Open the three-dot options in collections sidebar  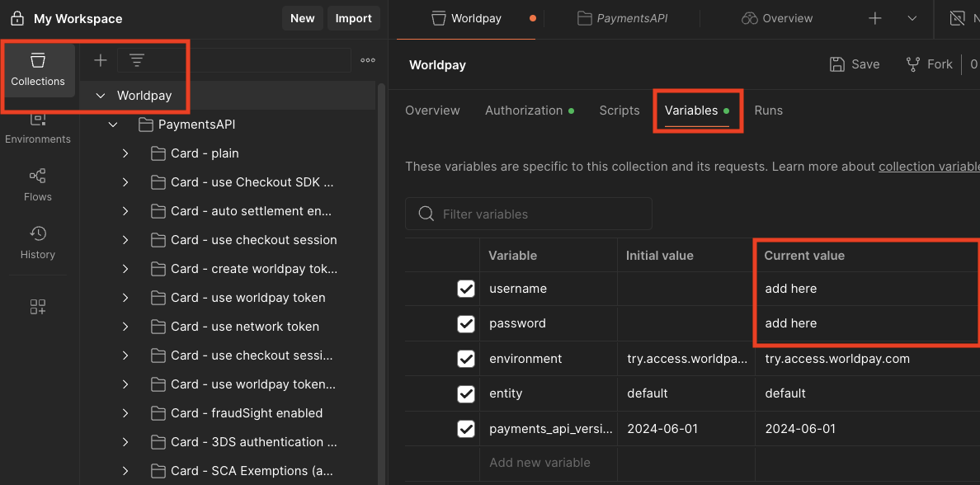368,60
